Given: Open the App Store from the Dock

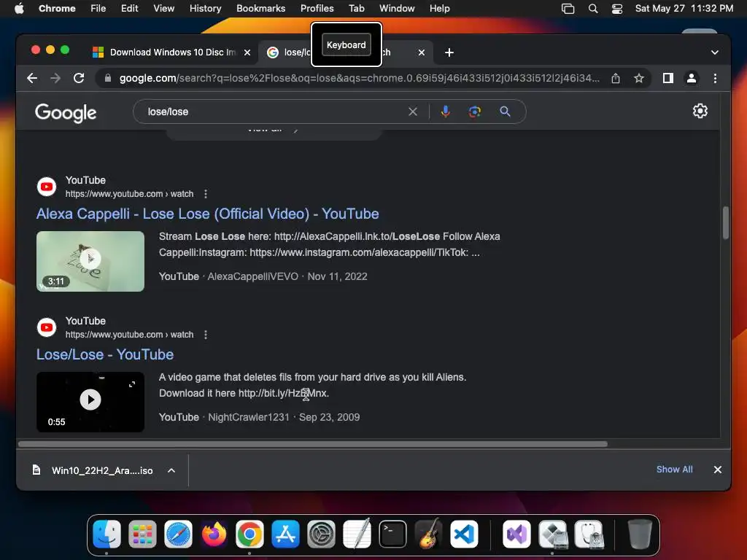Looking at the screenshot, I should 285,534.
